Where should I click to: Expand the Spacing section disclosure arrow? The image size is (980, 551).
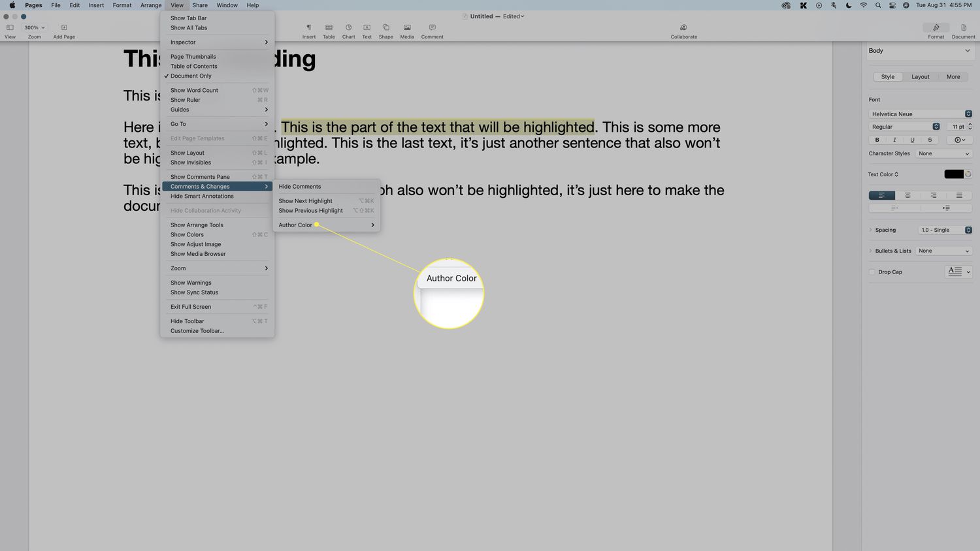point(871,230)
